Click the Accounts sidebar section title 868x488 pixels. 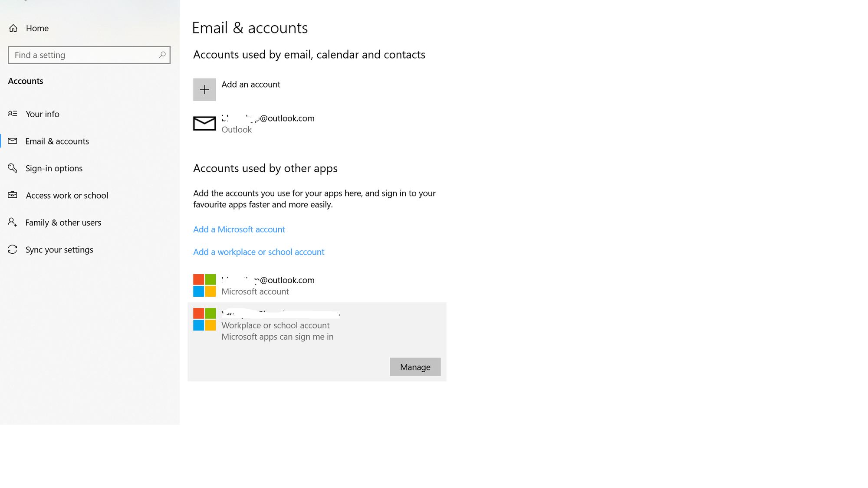coord(26,81)
